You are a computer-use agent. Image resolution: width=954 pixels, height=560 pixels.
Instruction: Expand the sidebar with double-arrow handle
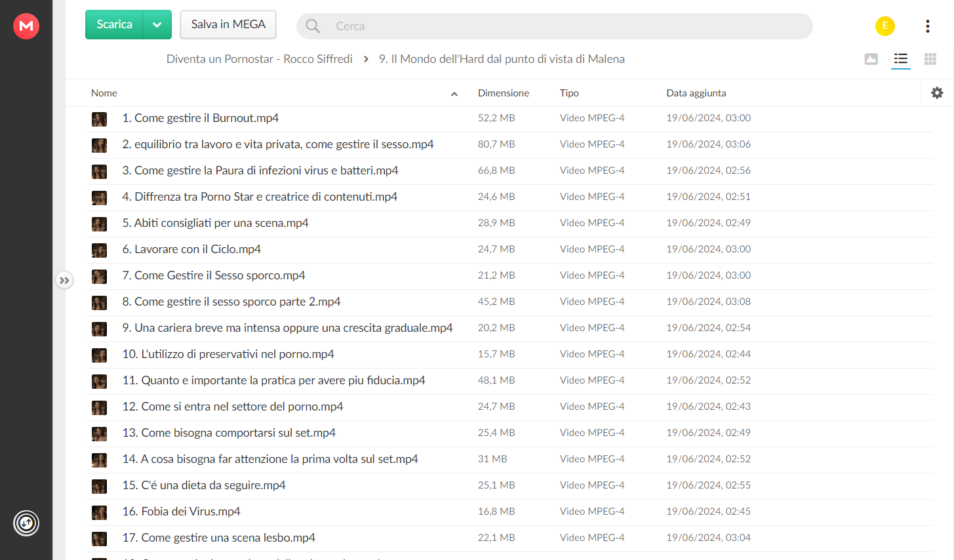64,281
